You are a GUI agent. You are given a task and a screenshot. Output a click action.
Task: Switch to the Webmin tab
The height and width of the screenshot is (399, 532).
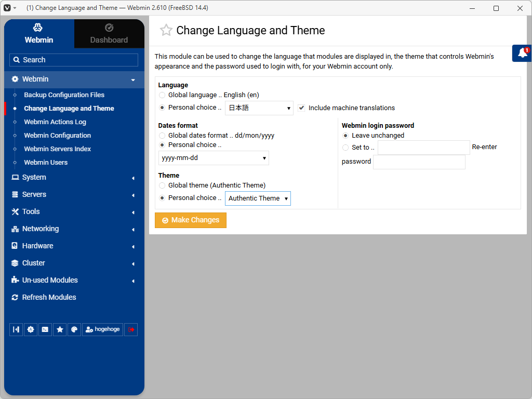click(x=39, y=34)
